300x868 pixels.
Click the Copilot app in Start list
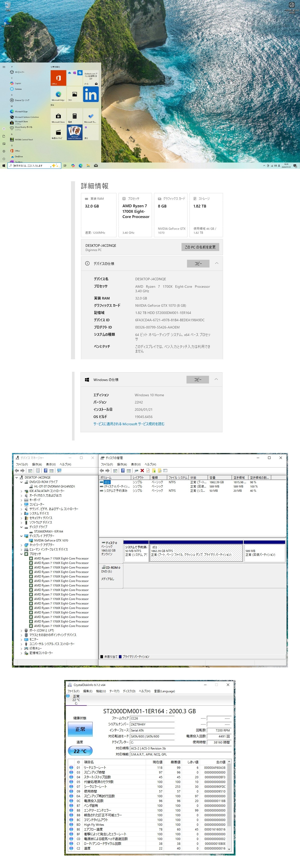pos(17,83)
